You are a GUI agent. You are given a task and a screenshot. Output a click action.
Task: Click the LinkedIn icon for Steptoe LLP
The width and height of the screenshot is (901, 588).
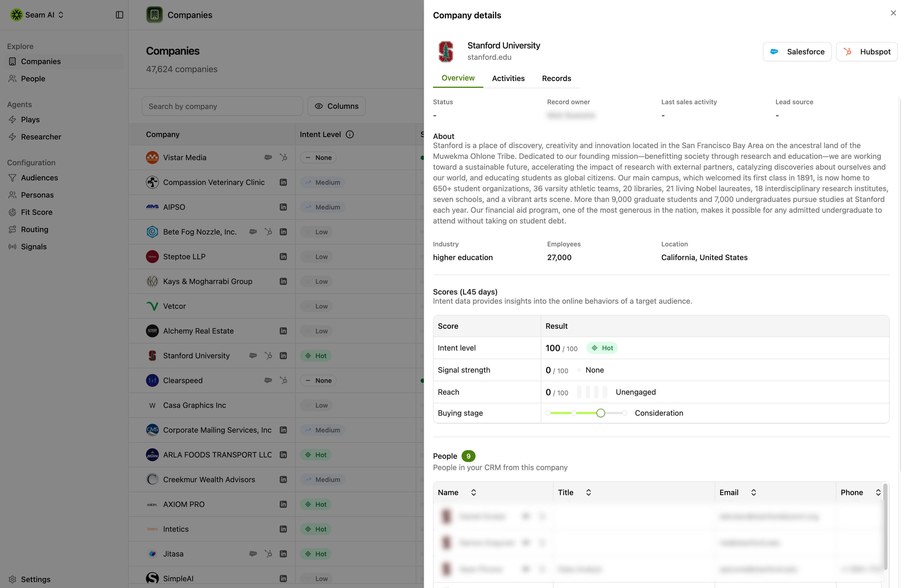point(283,257)
